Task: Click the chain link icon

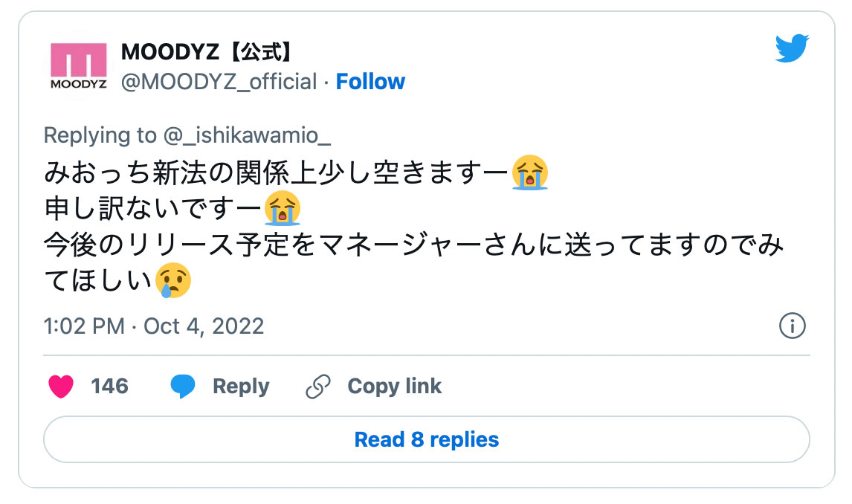Action: 318,387
